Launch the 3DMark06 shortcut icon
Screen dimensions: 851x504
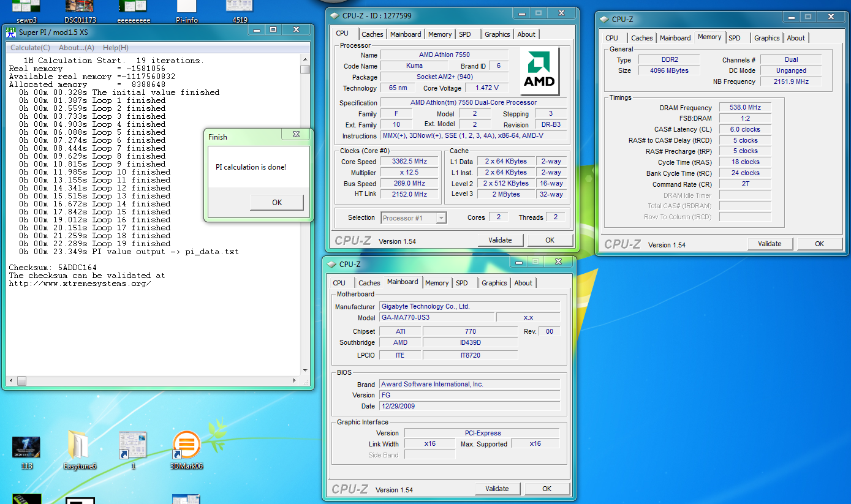tap(186, 451)
